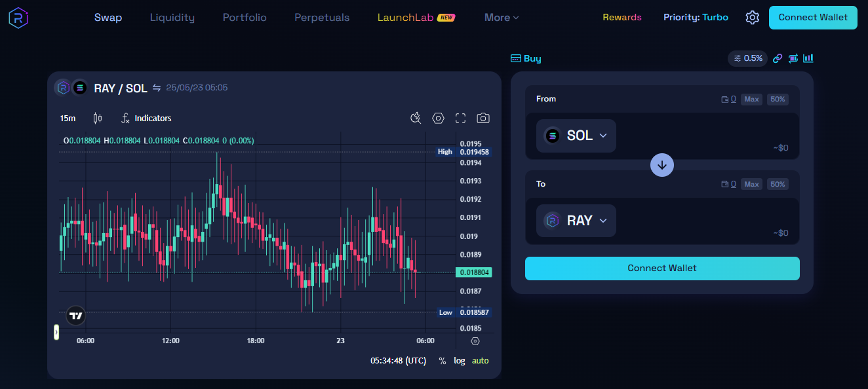The image size is (868, 389).
Task: Flip the RAY / SOL pair arrows
Action: 157,88
